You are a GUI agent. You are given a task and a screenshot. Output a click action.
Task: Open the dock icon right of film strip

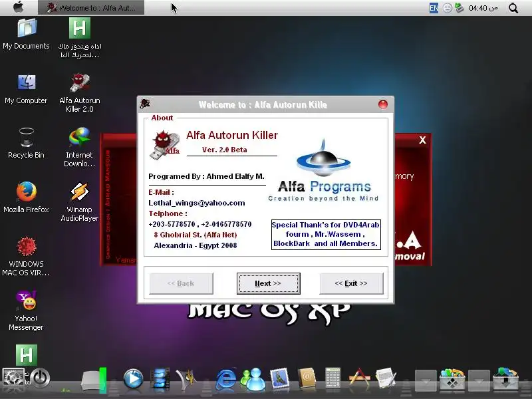coord(186,378)
